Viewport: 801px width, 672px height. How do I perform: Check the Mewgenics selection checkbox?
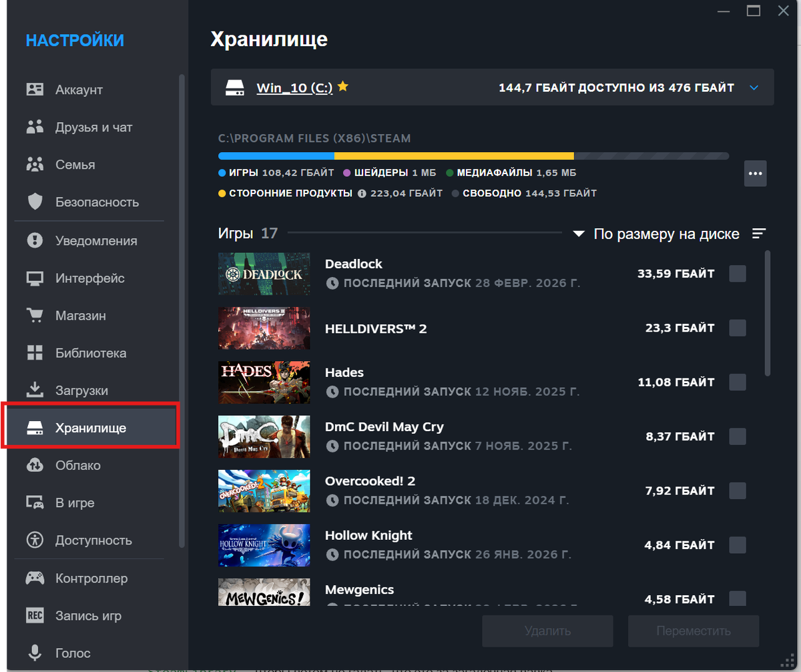pos(738,598)
